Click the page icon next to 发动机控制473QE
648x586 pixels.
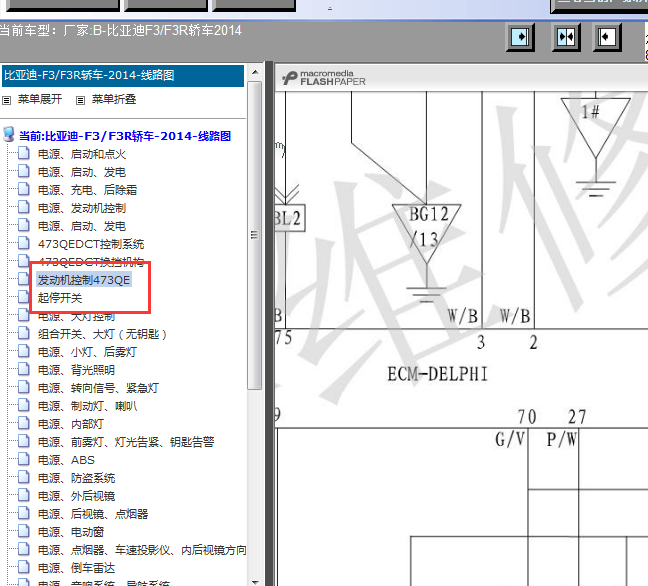[24, 279]
